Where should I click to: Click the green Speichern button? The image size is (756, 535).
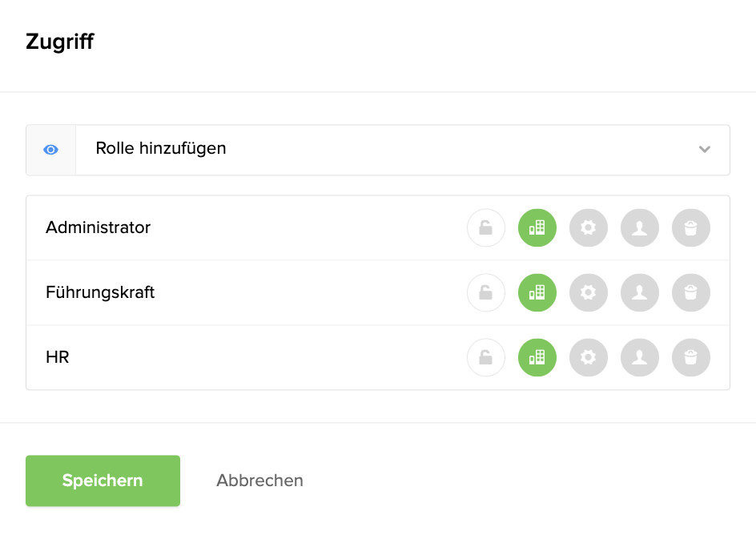(103, 481)
